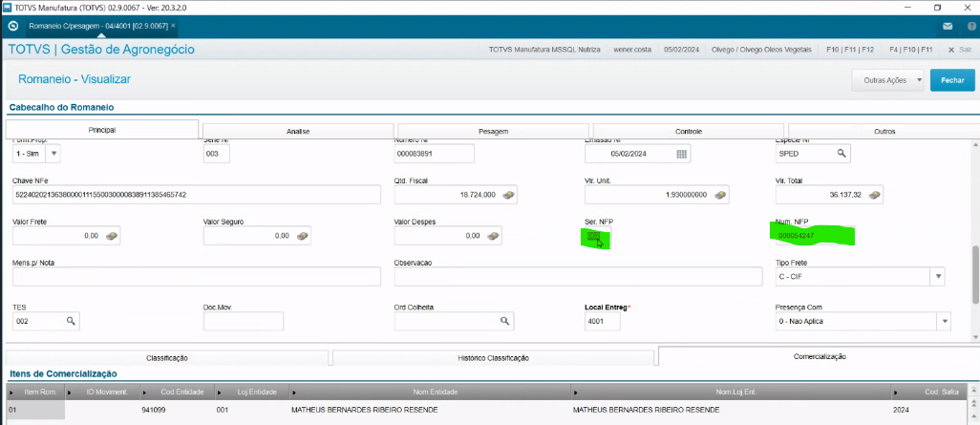The image size is (980, 425).
Task: Click the 2024 Cod. Safra cell
Action: [x=930, y=410]
